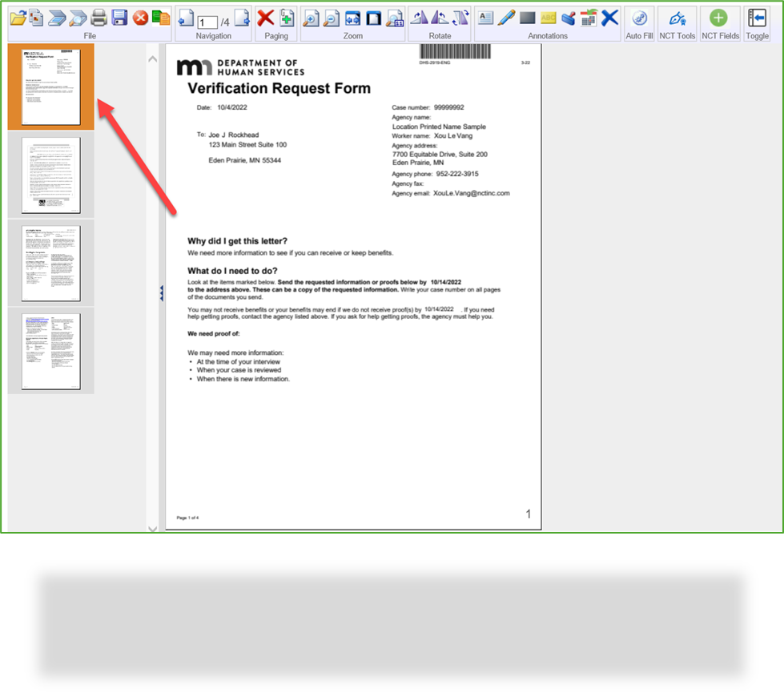Image resolution: width=784 pixels, height=697 pixels.
Task: Insert a new page with green plus
Action: coord(287,17)
